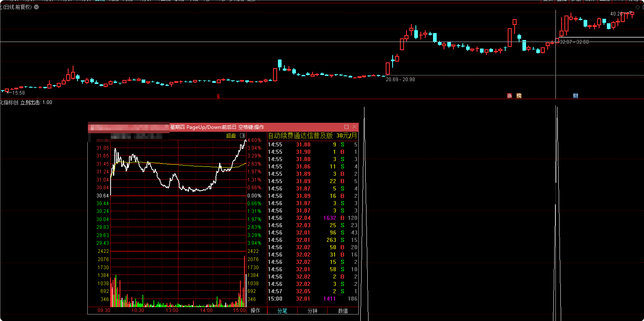Click the 40.20 high price label

click(616, 14)
